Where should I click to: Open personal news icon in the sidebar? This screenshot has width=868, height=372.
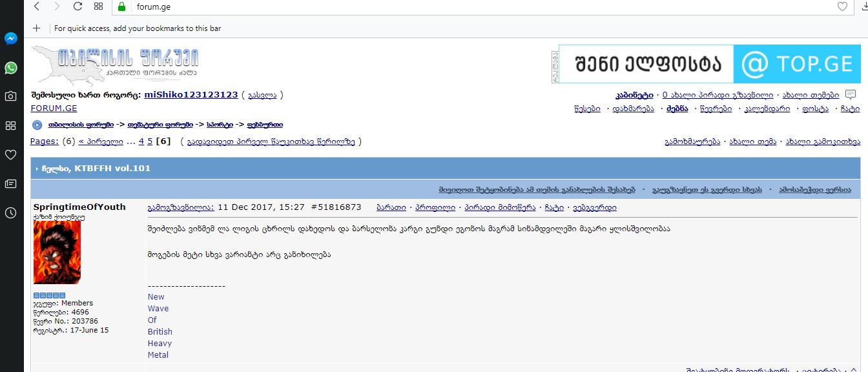point(10,183)
